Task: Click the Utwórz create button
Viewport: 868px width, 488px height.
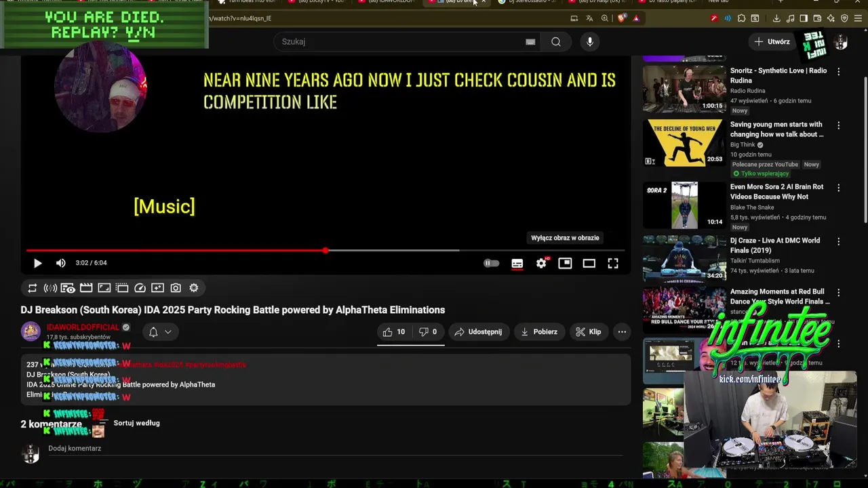Action: click(x=772, y=41)
